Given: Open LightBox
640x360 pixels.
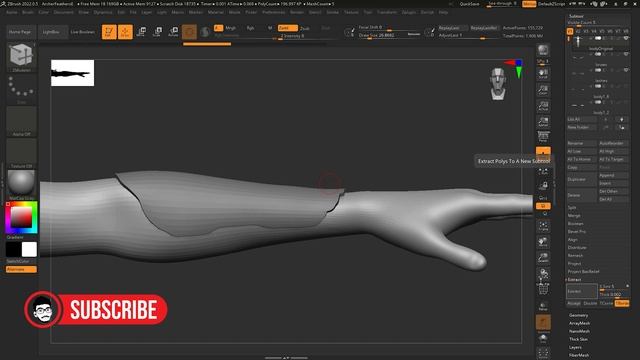Looking at the screenshot, I should [51, 32].
